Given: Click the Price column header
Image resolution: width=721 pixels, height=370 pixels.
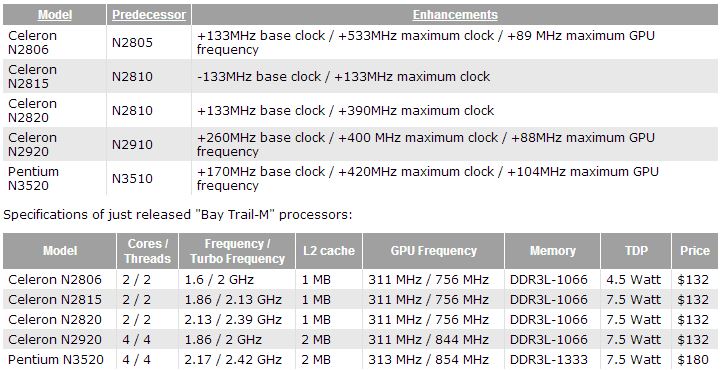Looking at the screenshot, I should 695,251.
